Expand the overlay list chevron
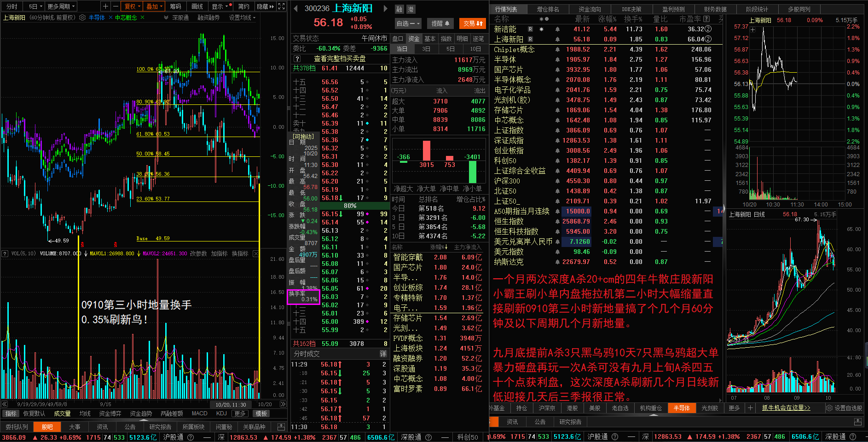Viewport: 868px width, 442px height. 166,17
